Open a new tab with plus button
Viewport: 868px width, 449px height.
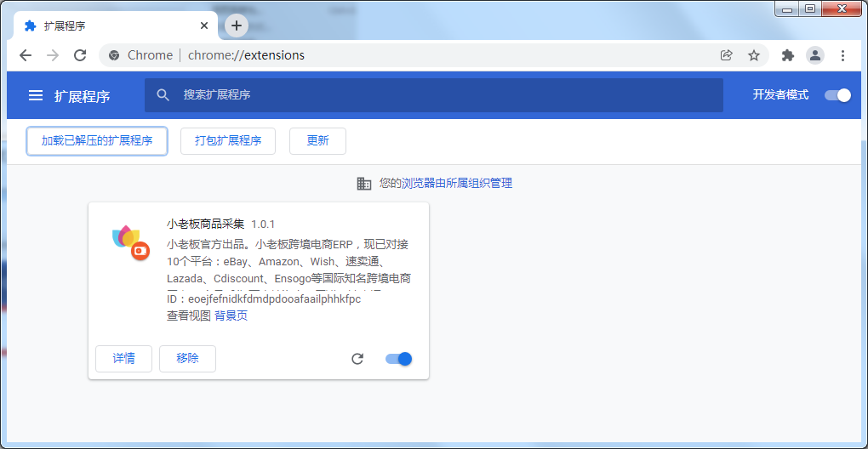point(237,26)
